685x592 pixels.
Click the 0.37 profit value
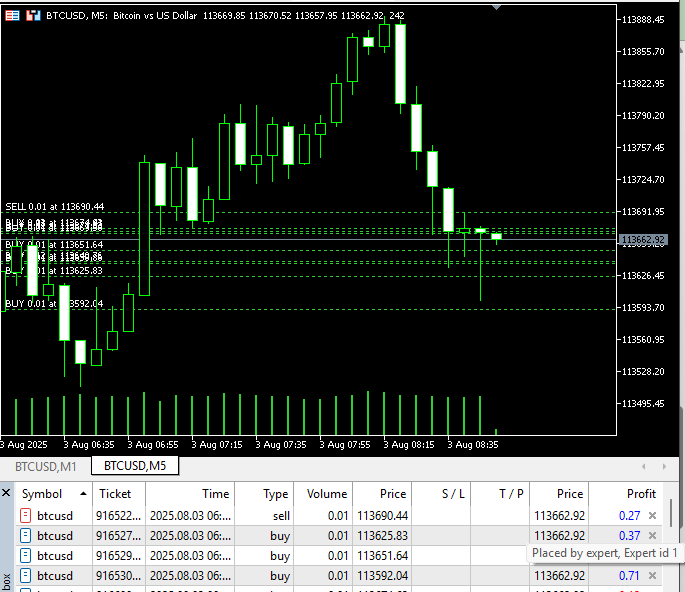coord(630,536)
